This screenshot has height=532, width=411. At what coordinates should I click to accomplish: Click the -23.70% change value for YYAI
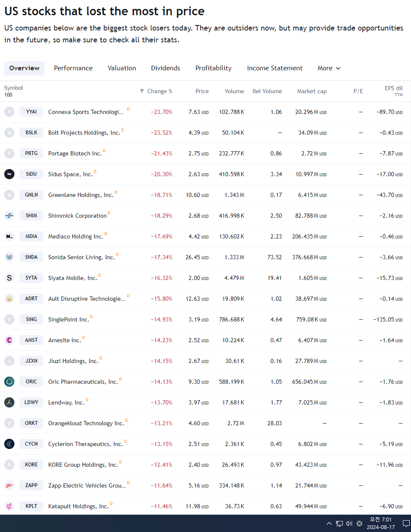[161, 112]
